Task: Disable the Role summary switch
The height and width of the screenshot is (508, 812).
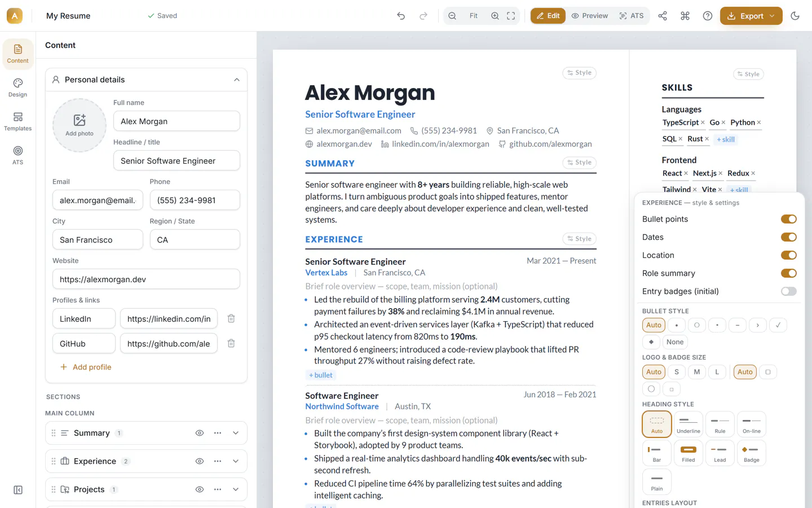Action: click(788, 273)
